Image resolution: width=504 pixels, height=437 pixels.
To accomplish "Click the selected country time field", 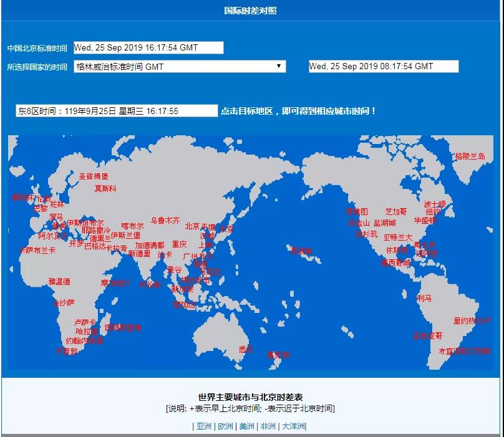I will point(384,66).
